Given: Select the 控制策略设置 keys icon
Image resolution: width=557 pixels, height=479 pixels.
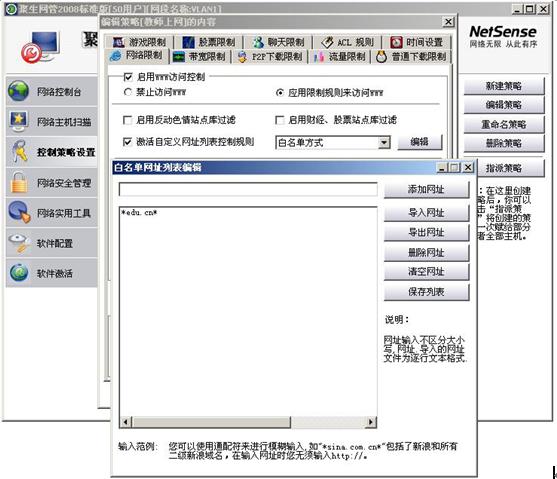Looking at the screenshot, I should tap(19, 152).
